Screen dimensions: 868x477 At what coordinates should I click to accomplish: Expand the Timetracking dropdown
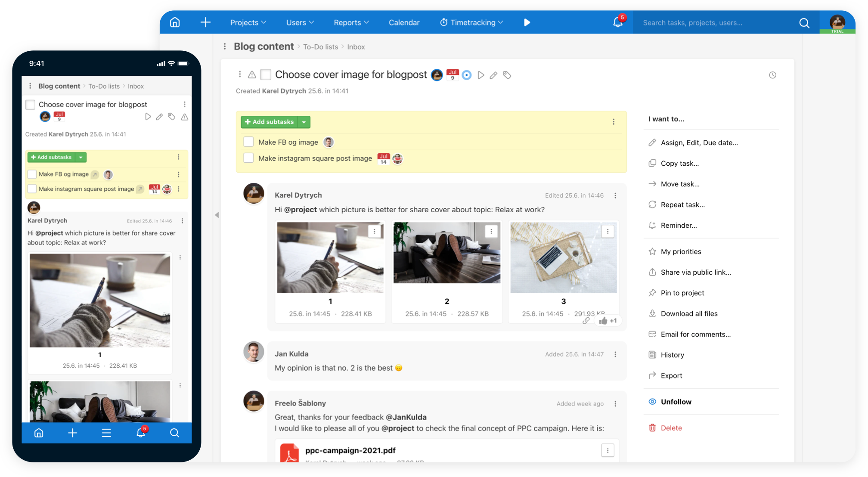[471, 22]
